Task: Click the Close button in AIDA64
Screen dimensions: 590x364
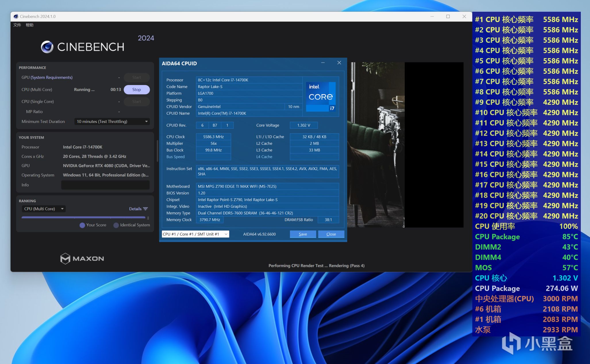Action: [331, 234]
